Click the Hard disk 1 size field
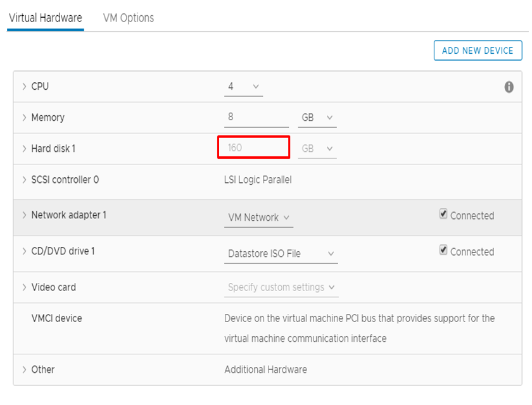Image resolution: width=532 pixels, height=405 pixels. click(253, 148)
